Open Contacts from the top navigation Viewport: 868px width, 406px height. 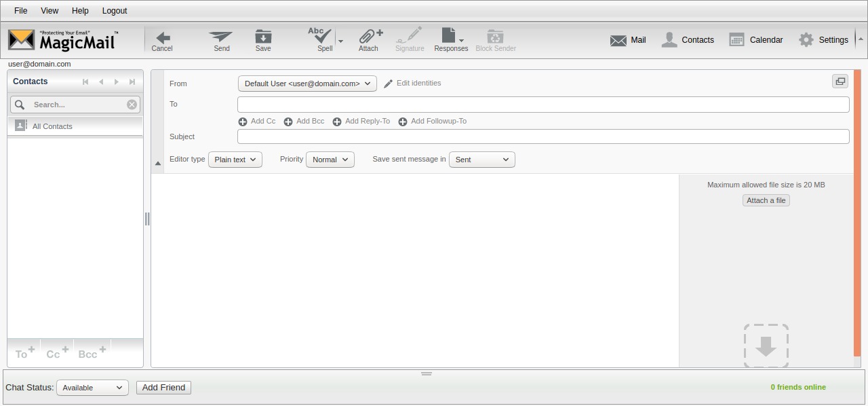[x=688, y=40]
